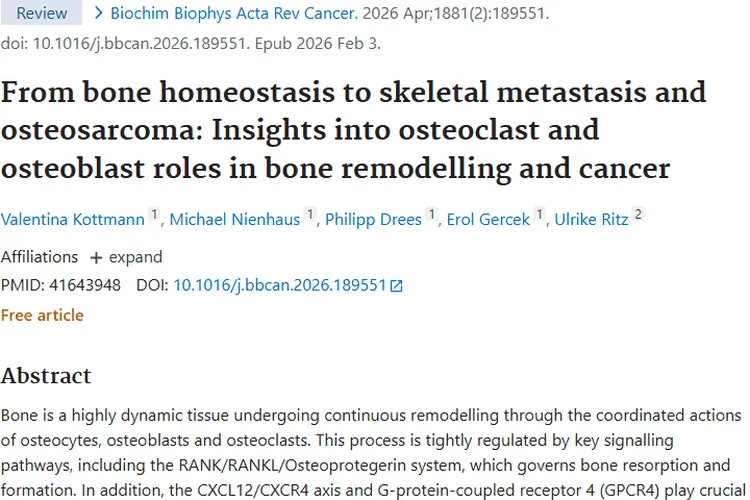
Task: Click the Free article label
Action: coord(42,315)
